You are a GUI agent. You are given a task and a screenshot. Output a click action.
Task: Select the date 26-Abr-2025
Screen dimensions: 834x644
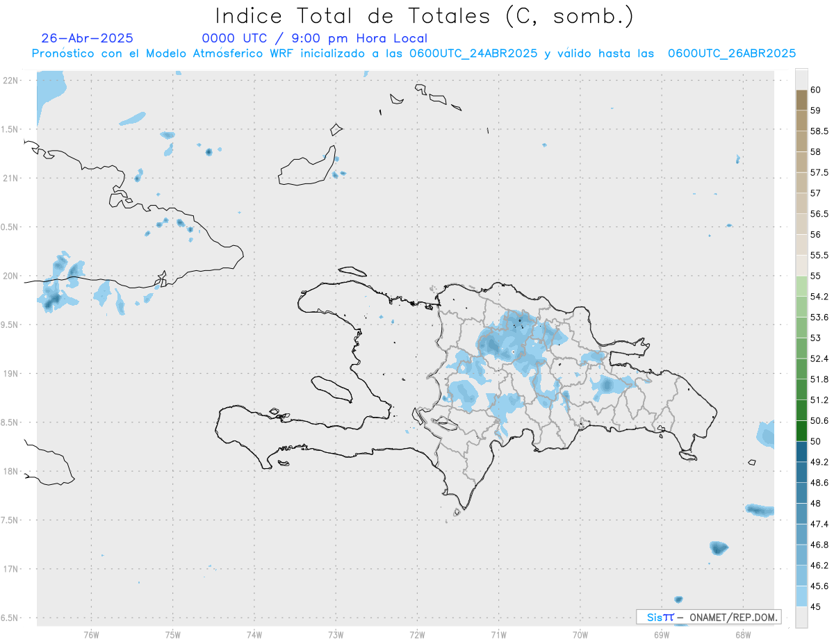(x=88, y=38)
